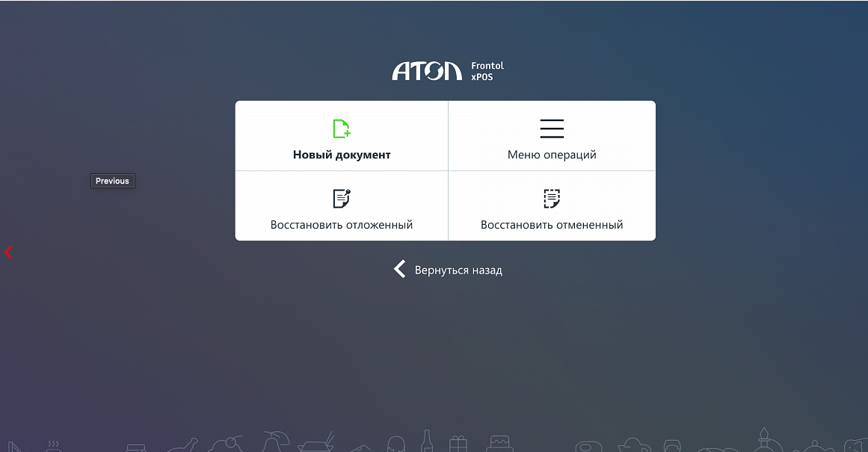Click the perfume bottle outline icon

(765, 440)
